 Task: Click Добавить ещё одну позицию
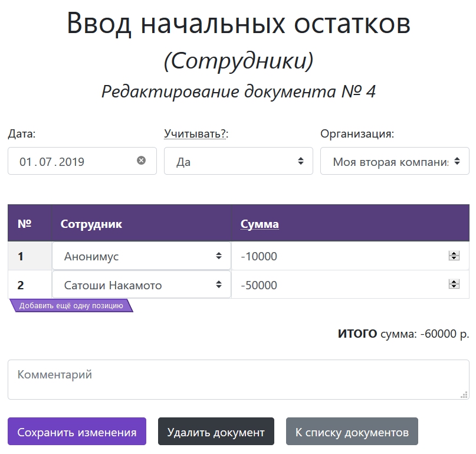click(x=71, y=306)
